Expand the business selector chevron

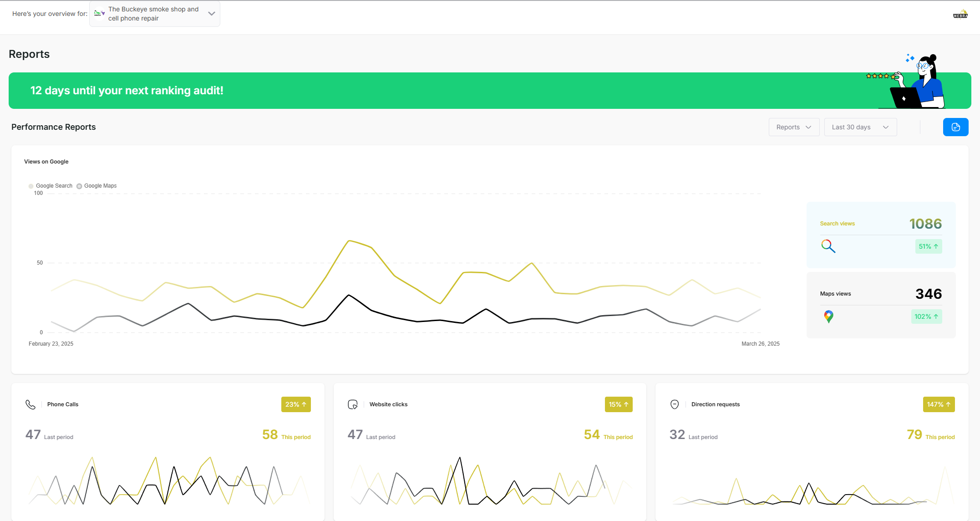[x=212, y=14]
